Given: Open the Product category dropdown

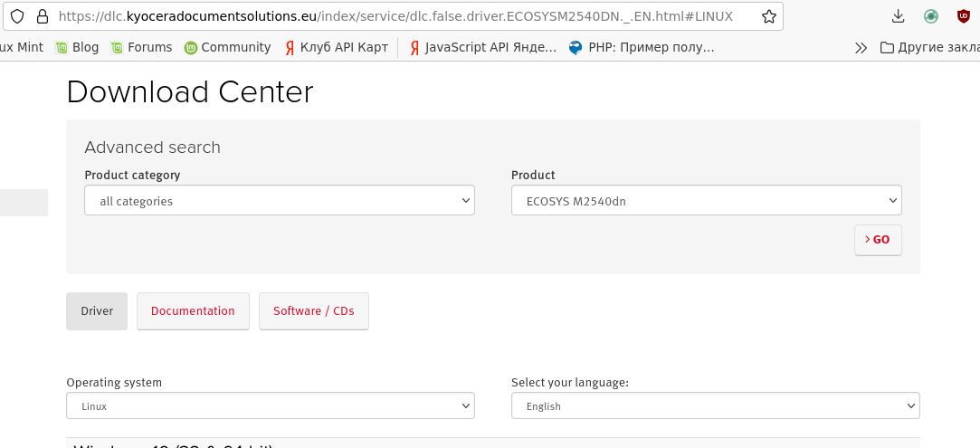Looking at the screenshot, I should 280,201.
